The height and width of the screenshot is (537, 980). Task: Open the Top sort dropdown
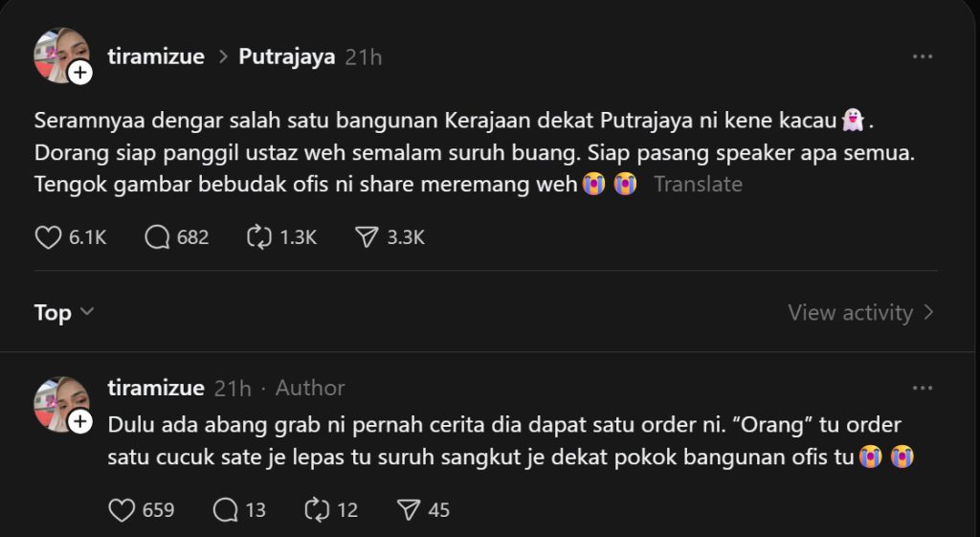tap(64, 313)
